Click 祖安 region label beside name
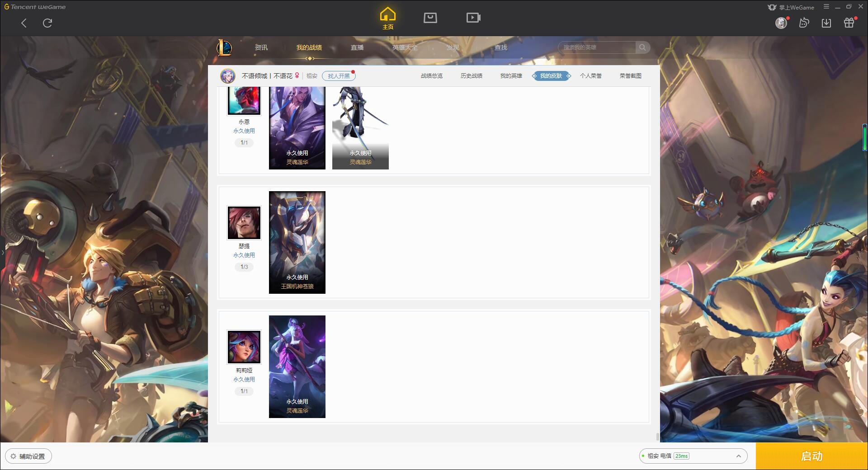 pyautogui.click(x=312, y=76)
